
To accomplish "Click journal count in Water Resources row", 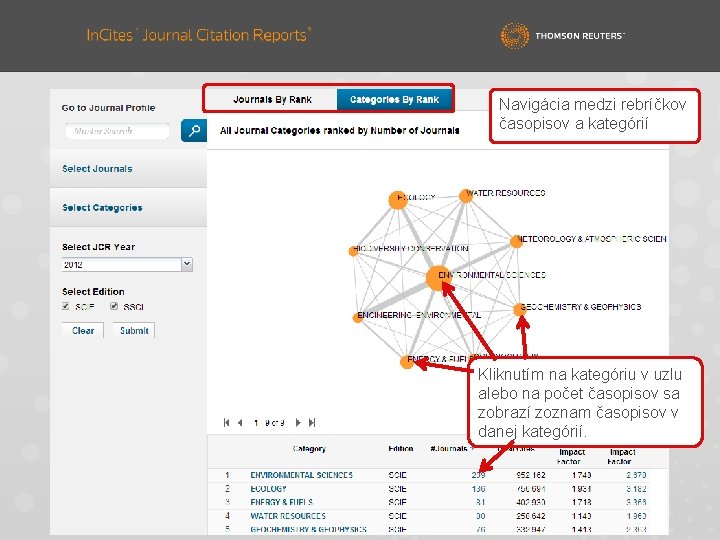I will (x=481, y=516).
